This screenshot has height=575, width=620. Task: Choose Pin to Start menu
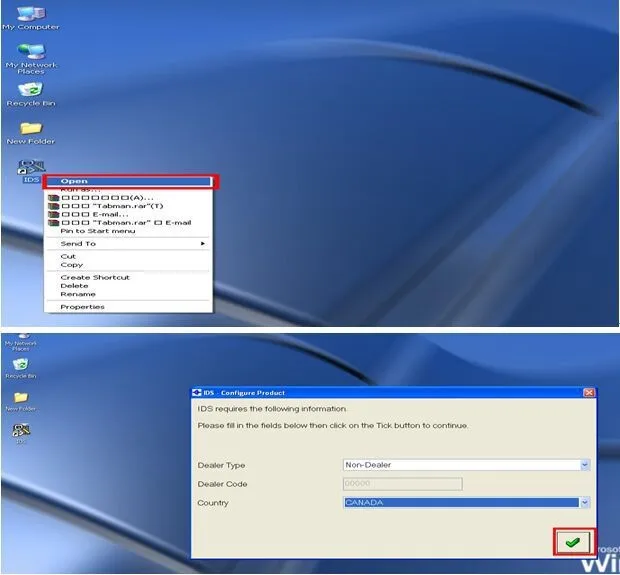pyautogui.click(x=129, y=231)
